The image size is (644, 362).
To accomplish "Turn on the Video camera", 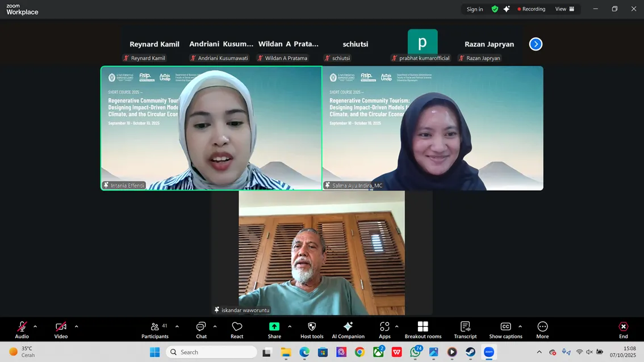I will click(61, 330).
